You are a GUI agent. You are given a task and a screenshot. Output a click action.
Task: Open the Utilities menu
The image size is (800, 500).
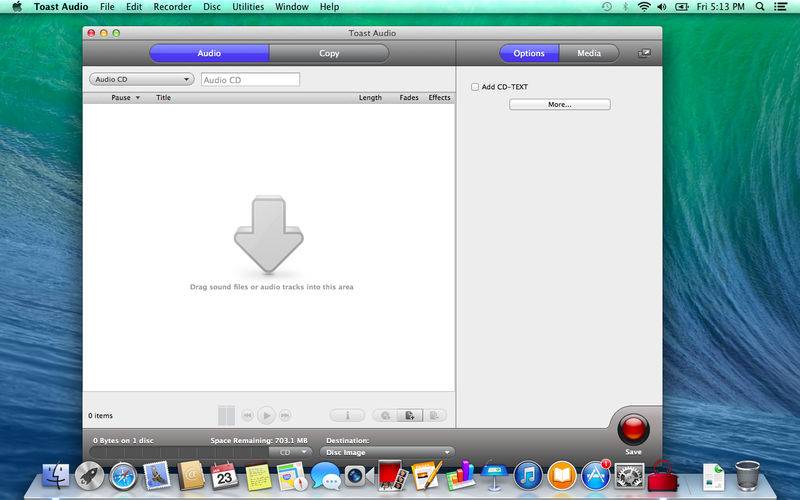tap(248, 7)
